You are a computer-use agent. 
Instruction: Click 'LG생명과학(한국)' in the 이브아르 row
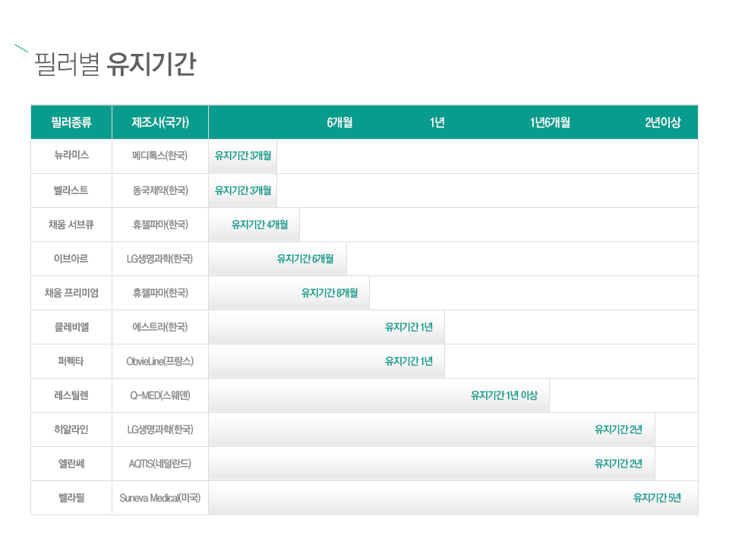pos(160,259)
